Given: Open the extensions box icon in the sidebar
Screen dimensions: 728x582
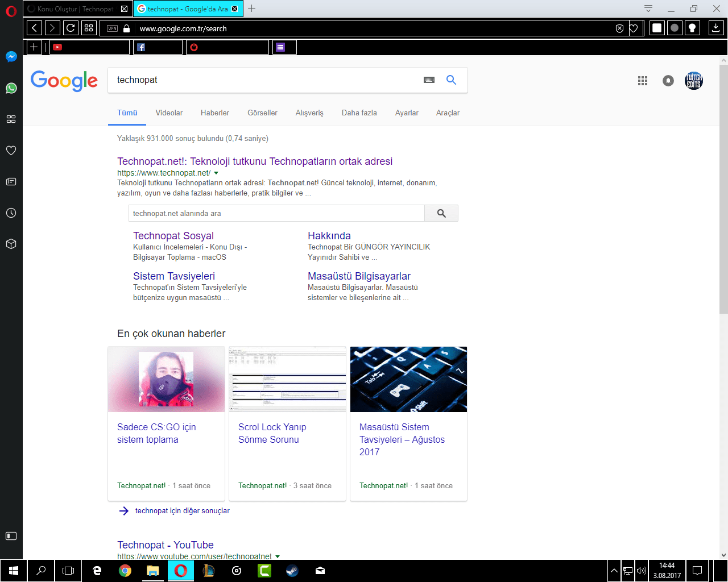Looking at the screenshot, I should pyautogui.click(x=11, y=244).
